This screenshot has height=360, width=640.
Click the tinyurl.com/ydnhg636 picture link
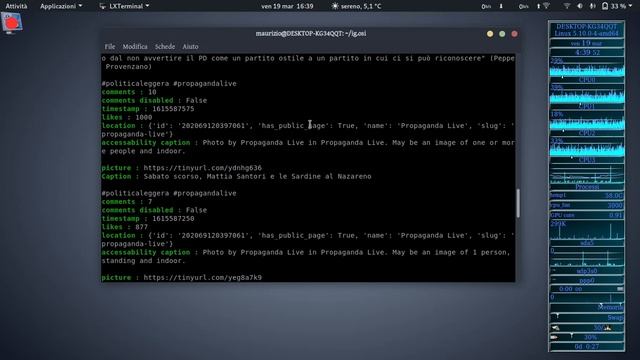(202, 168)
